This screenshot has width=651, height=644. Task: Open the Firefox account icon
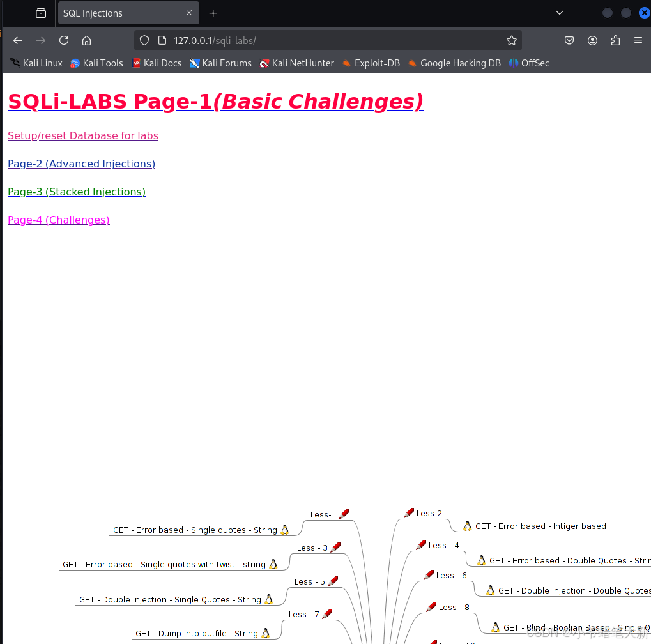coord(592,40)
